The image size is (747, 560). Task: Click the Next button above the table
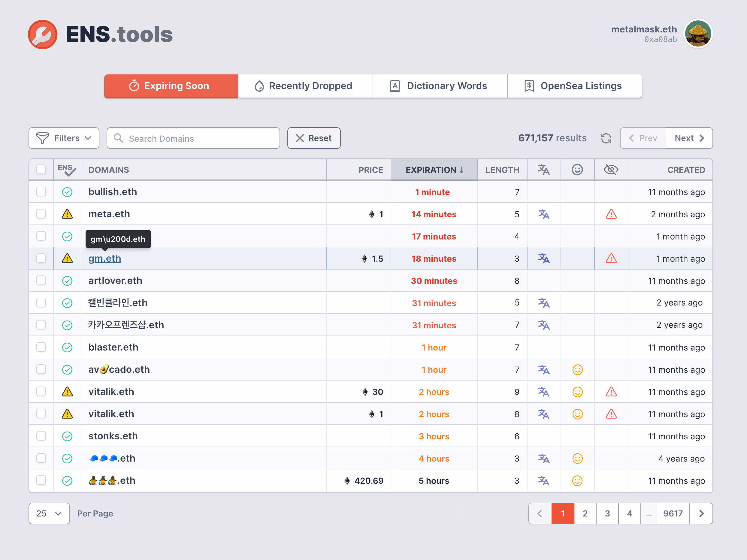click(x=689, y=138)
